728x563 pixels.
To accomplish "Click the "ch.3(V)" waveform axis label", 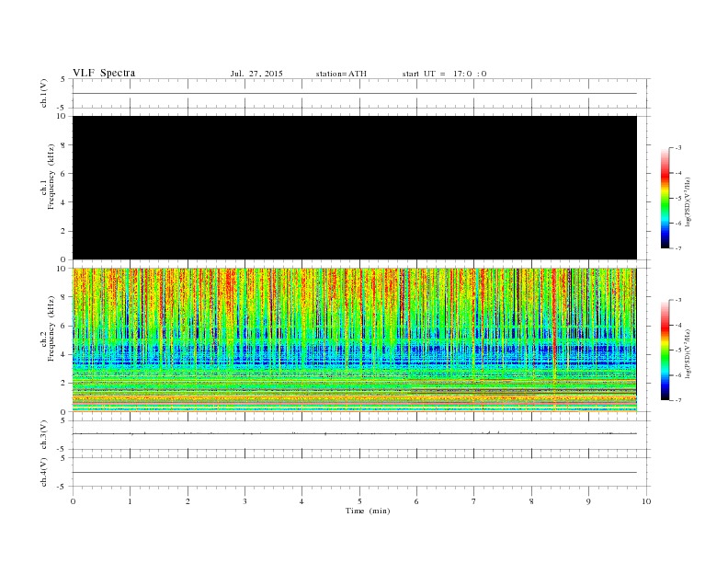I will [43, 435].
